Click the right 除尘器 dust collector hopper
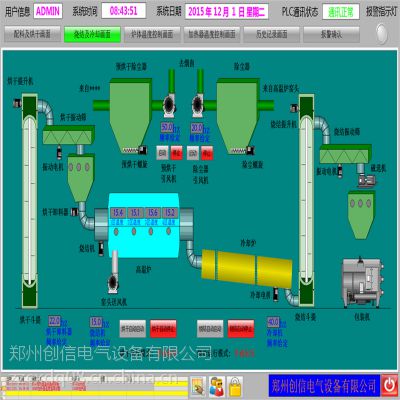Image resolution: width=400 pixels, height=400 pixels. tap(238, 114)
